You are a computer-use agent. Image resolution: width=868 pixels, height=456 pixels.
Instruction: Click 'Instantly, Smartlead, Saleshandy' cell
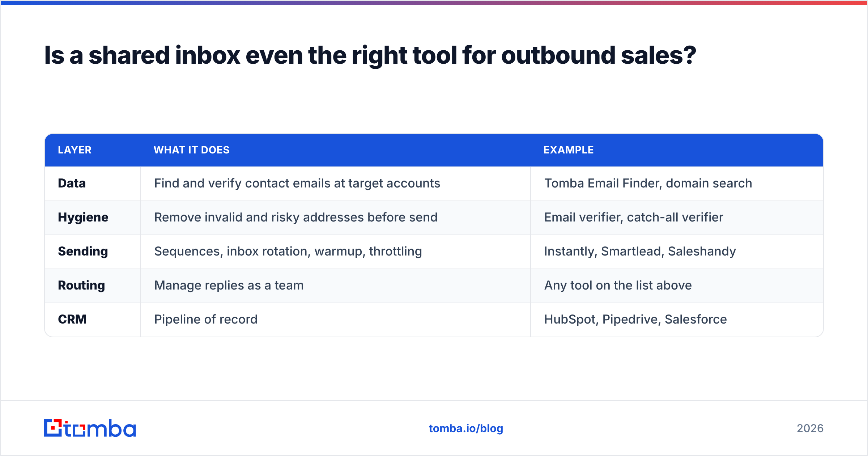point(677,252)
